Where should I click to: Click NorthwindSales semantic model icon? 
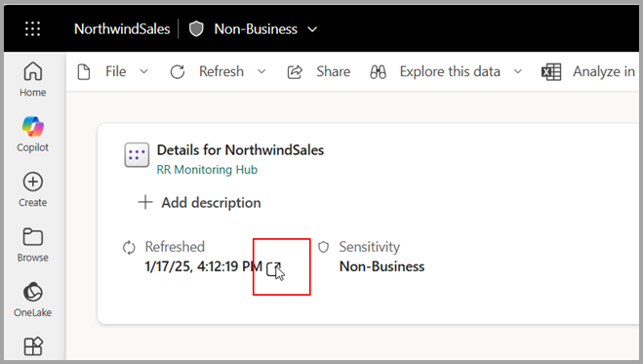pyautogui.click(x=137, y=155)
